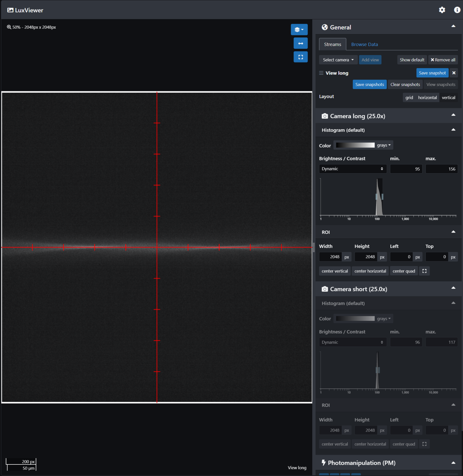463x476 pixels.
Task: Click full-frame ROI icon for Camera long
Action: [424, 271]
